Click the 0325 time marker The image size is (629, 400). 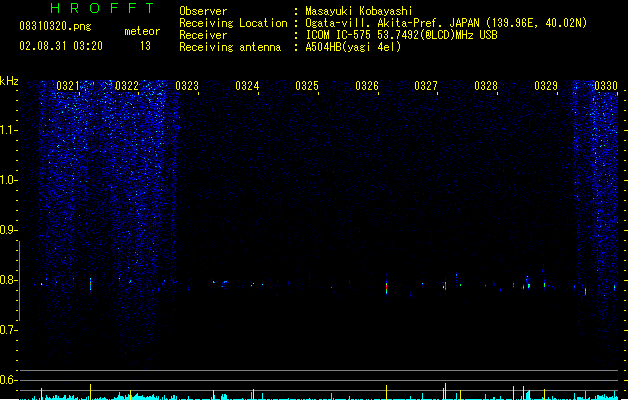coord(307,86)
